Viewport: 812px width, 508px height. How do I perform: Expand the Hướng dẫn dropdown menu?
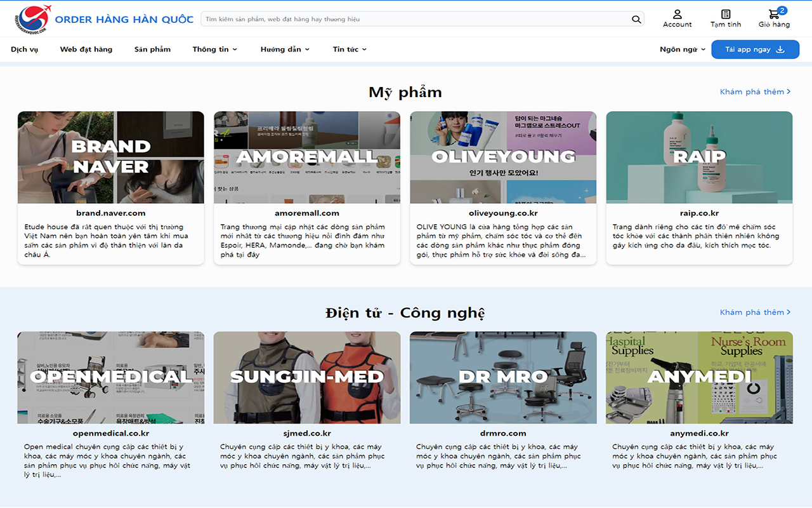[x=285, y=49]
